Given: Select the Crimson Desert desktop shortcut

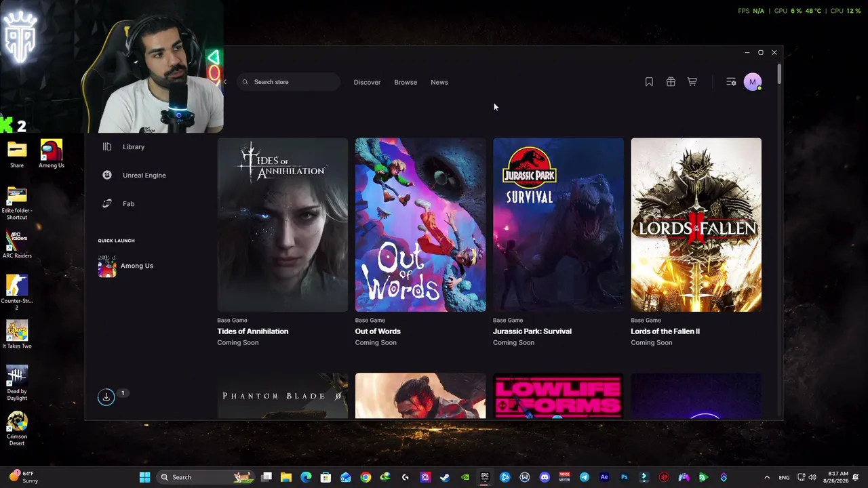Looking at the screenshot, I should (17, 429).
